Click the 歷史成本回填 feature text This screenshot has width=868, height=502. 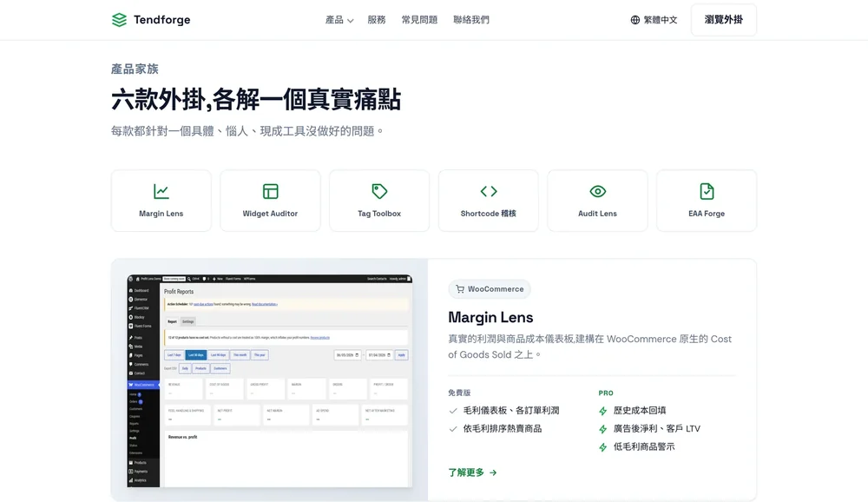[640, 411]
